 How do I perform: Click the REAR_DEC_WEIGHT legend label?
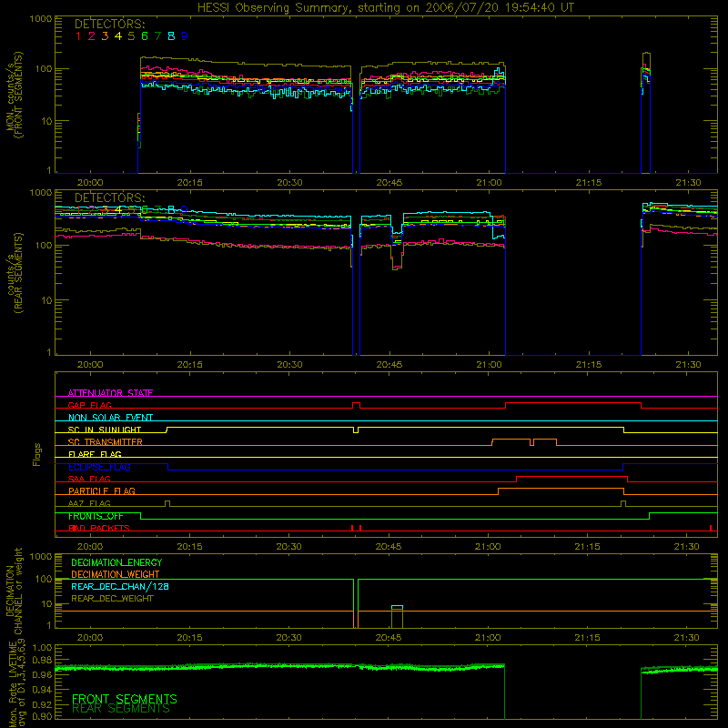(x=112, y=599)
